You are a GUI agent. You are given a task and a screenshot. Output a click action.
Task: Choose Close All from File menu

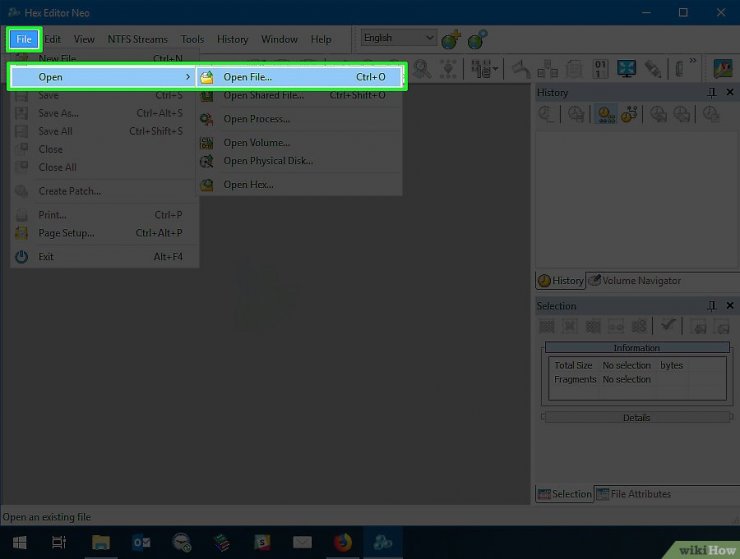(x=104, y=167)
